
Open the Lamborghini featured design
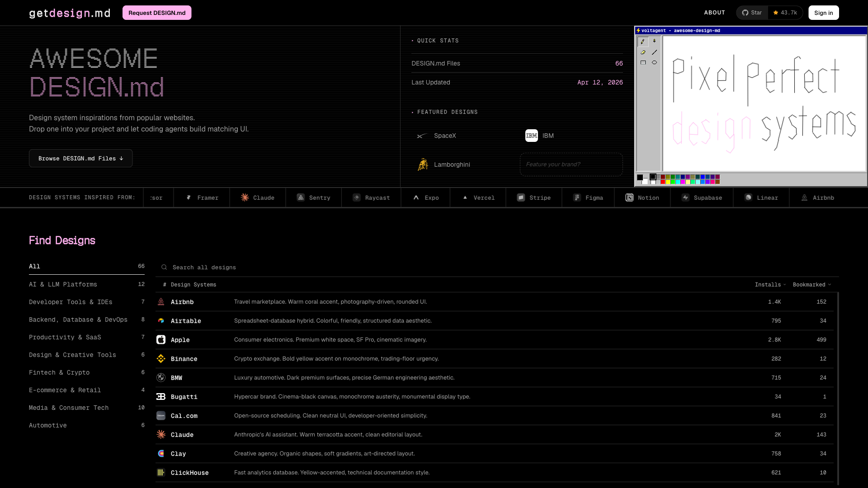(x=451, y=164)
